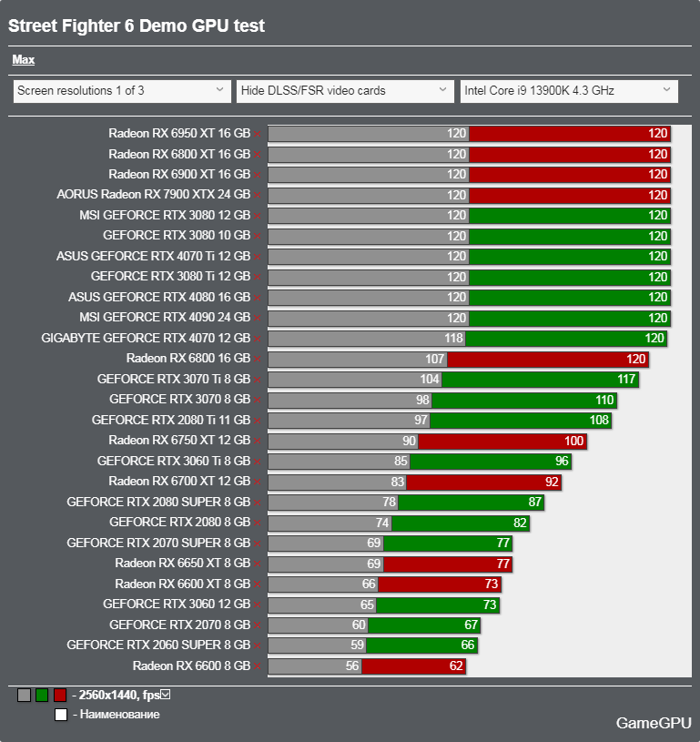Click red X for Radeon RX 6600 XT
Screen dimensions: 700x742
point(257,584)
